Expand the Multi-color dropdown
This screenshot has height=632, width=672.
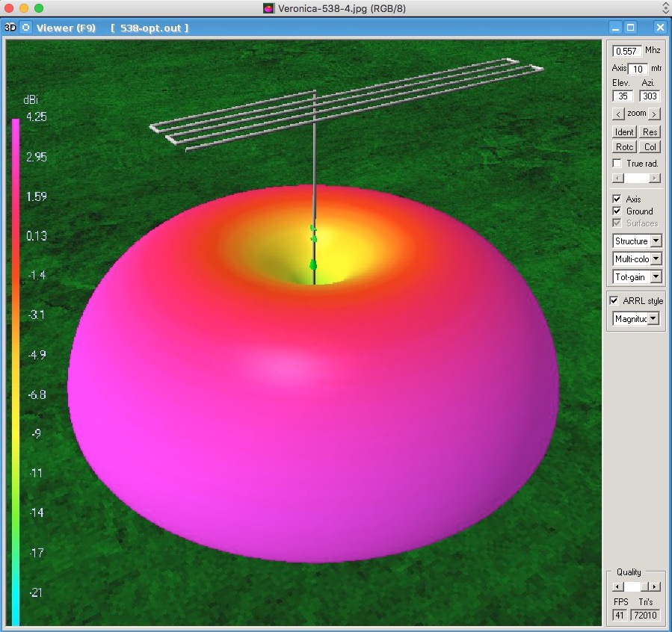[656, 259]
